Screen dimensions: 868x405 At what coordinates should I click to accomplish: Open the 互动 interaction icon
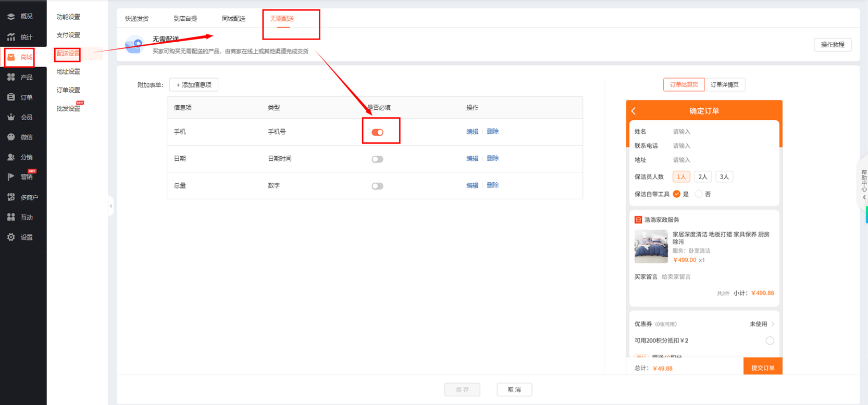point(11,217)
